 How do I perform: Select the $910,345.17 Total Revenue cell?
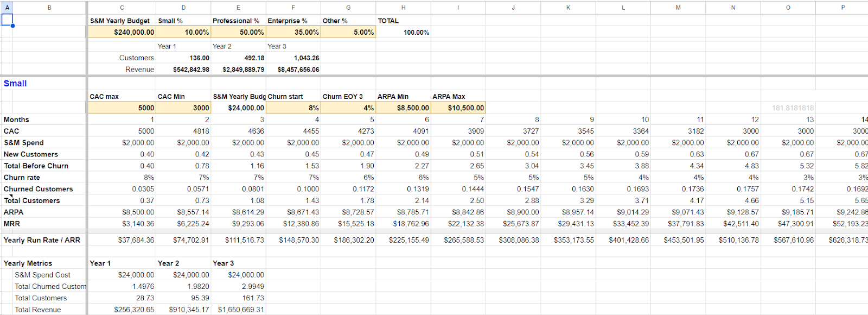(x=183, y=310)
